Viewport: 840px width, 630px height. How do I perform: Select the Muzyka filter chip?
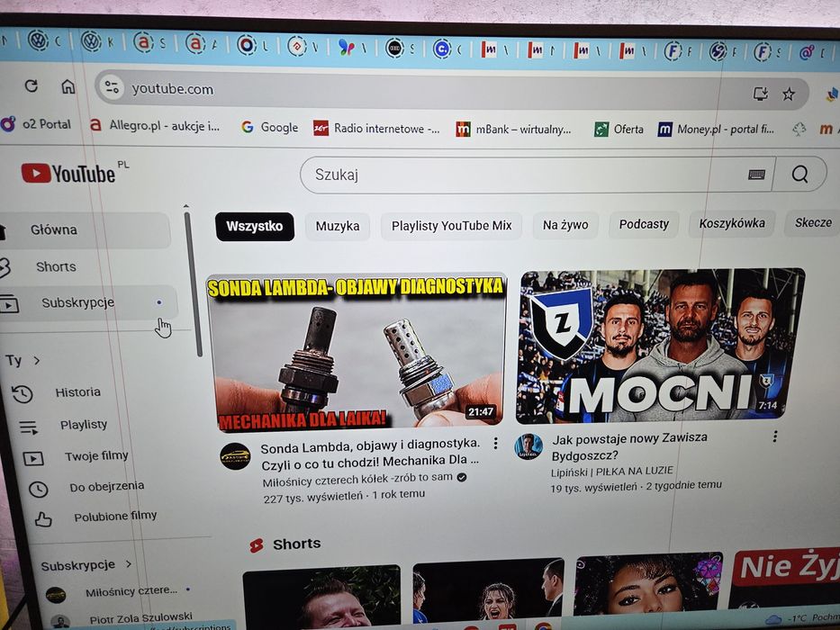(x=338, y=226)
